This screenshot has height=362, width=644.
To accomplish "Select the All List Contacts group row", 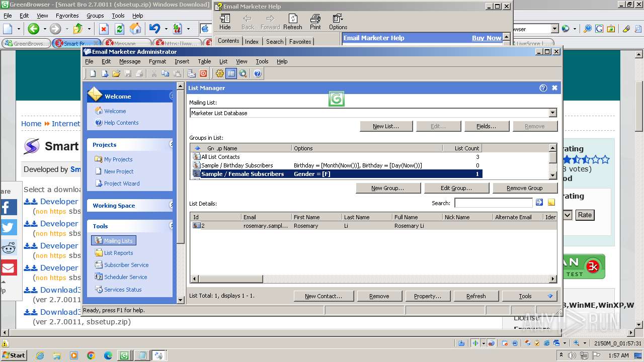I will (x=336, y=157).
